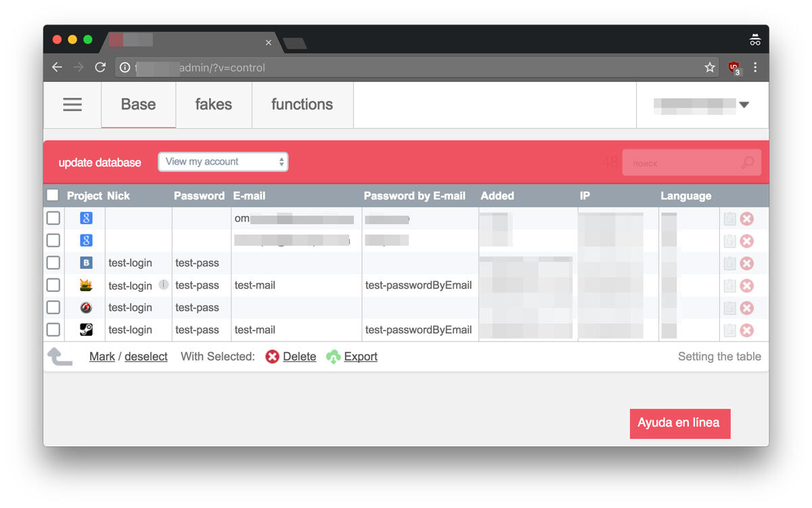Viewport: 812px width, 508px height.
Task: Click the clipboard icon in last row
Action: coord(729,331)
